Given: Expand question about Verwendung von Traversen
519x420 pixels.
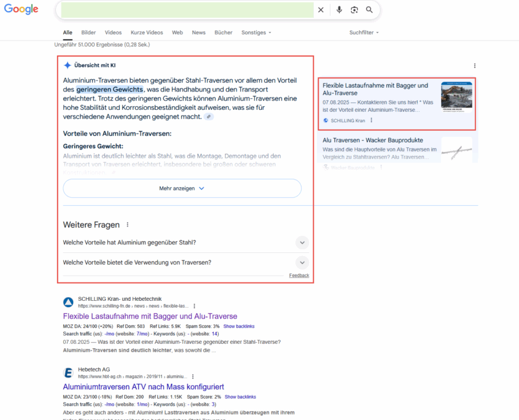Looking at the screenshot, I should (185, 262).
